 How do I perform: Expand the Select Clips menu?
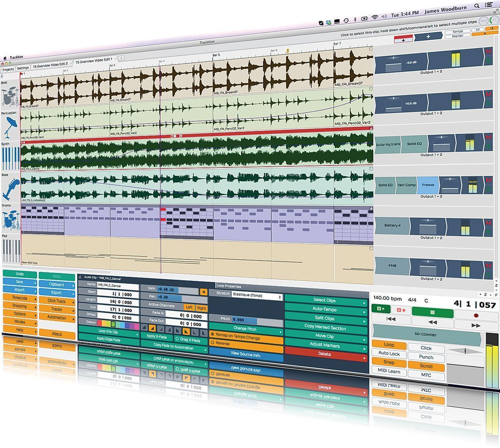(x=325, y=300)
